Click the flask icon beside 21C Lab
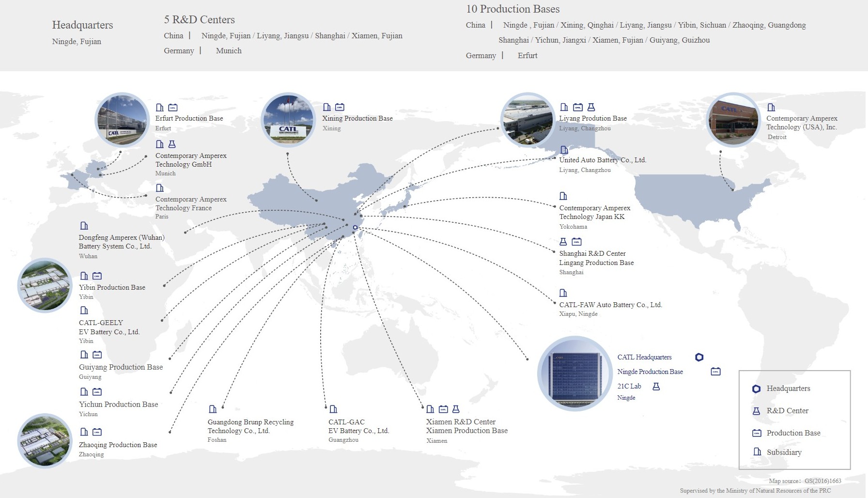The width and height of the screenshot is (868, 498). [656, 387]
